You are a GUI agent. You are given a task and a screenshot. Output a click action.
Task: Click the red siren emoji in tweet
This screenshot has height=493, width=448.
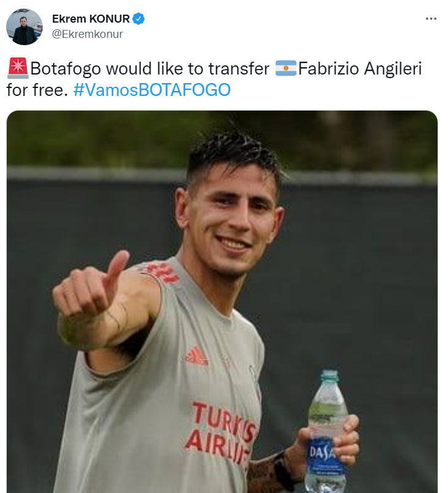[18, 68]
